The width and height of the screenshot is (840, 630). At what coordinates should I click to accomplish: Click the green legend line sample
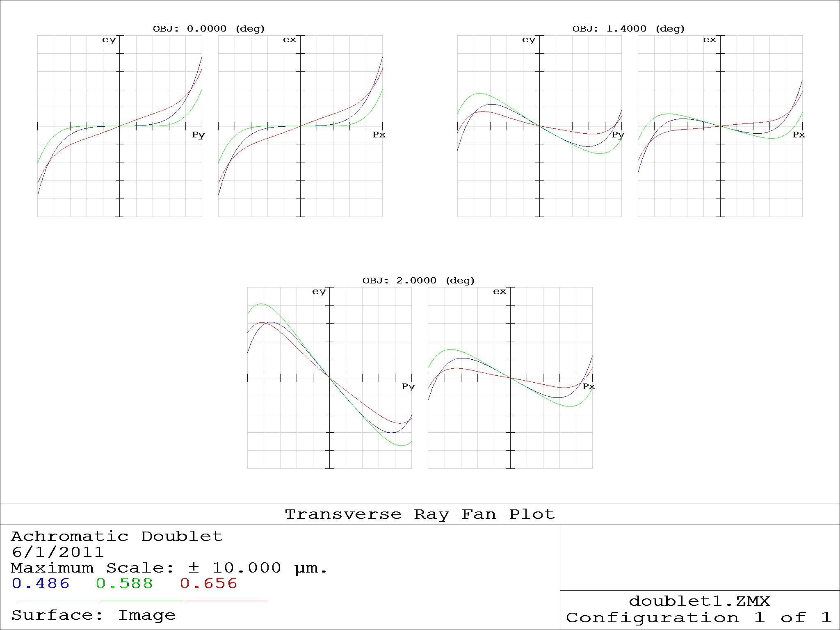tap(142, 601)
